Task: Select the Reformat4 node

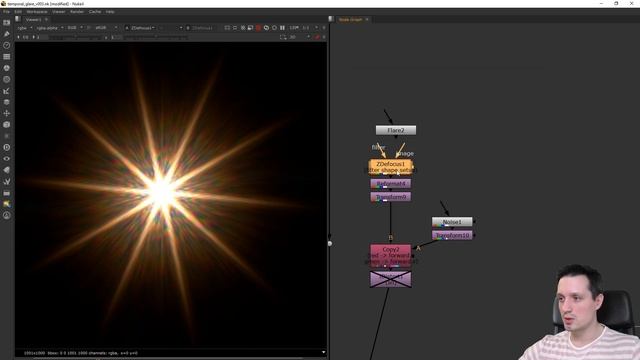Action: (x=391, y=184)
